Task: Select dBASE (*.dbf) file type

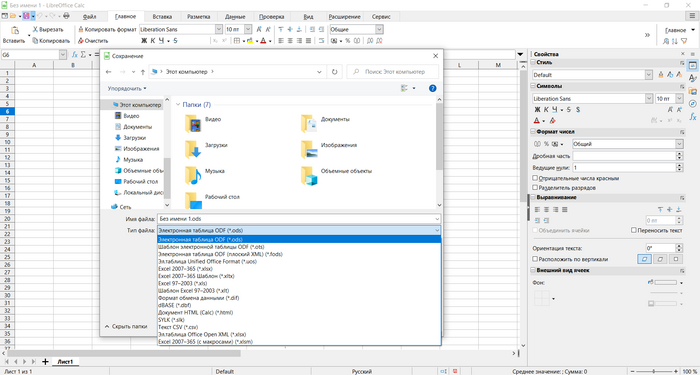Action: point(299,305)
